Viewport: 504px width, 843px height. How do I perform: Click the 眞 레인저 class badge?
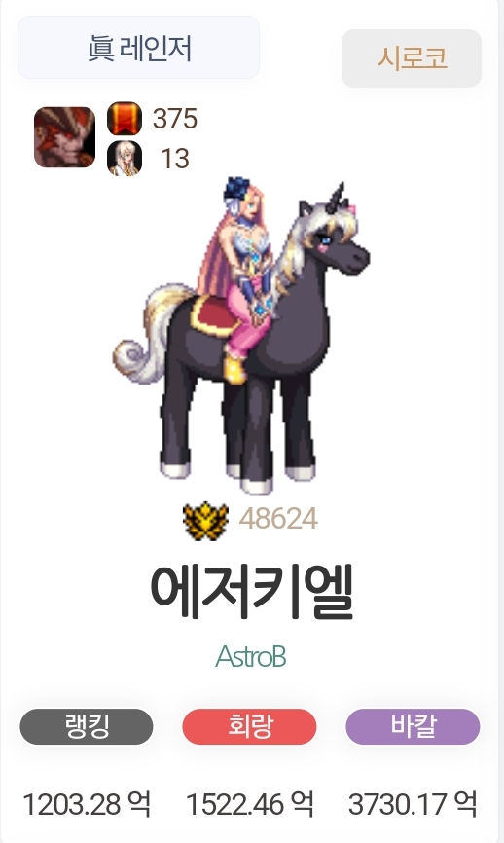[x=138, y=48]
